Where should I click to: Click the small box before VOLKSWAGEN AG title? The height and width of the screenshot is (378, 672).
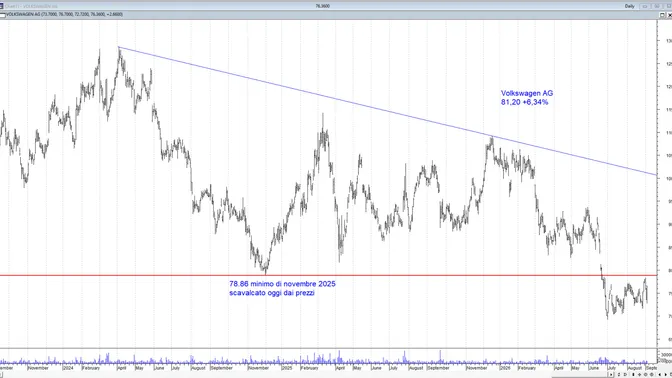coord(3,15)
